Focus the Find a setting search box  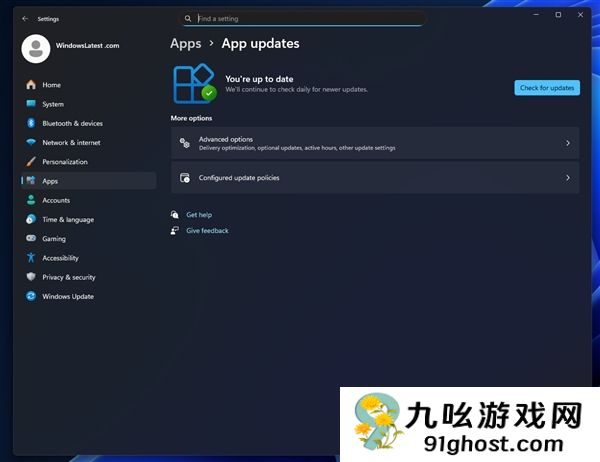(x=304, y=18)
